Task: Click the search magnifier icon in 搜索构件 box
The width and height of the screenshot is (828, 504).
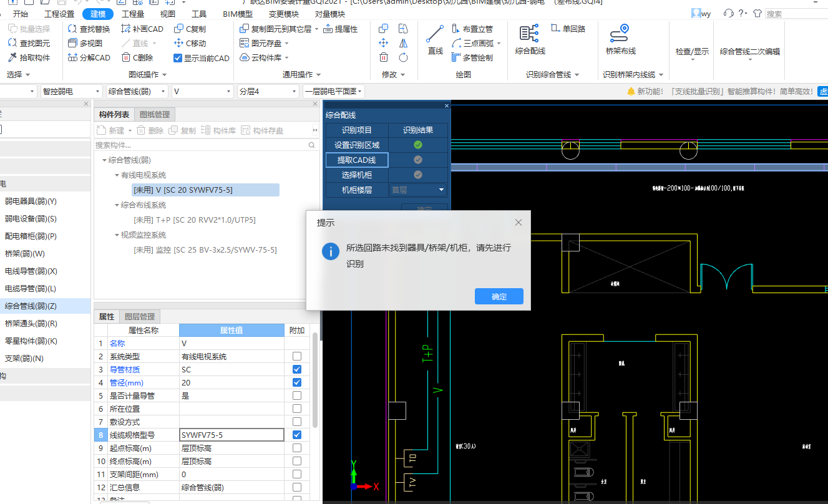Action: coord(312,145)
